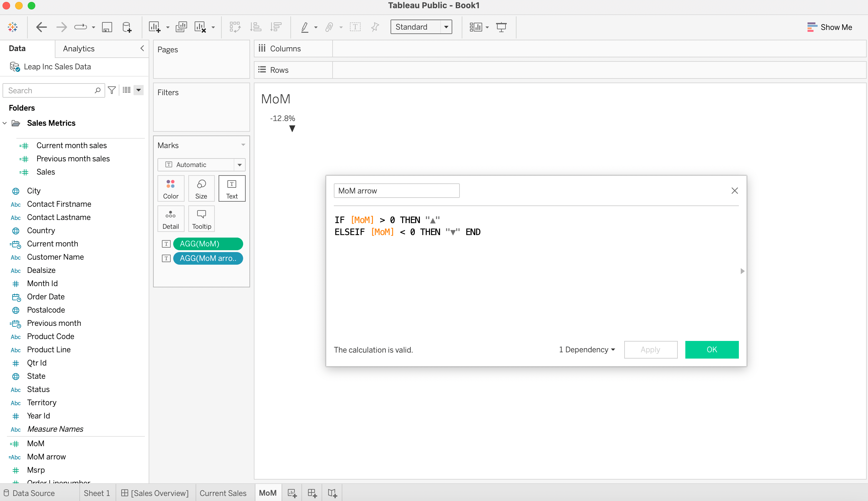The image size is (868, 501).
Task: Click the Swap Rows and Columns icon
Action: click(x=235, y=27)
